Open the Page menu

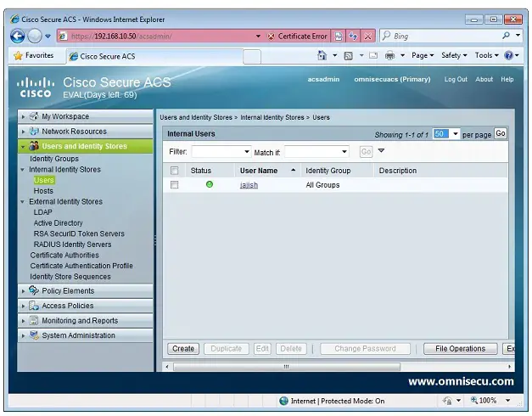(423, 55)
